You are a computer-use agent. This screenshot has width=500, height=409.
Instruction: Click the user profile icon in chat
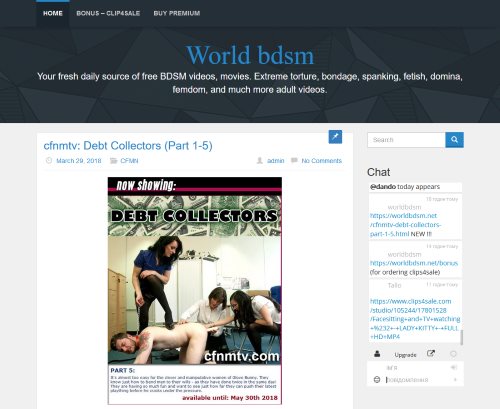click(377, 354)
